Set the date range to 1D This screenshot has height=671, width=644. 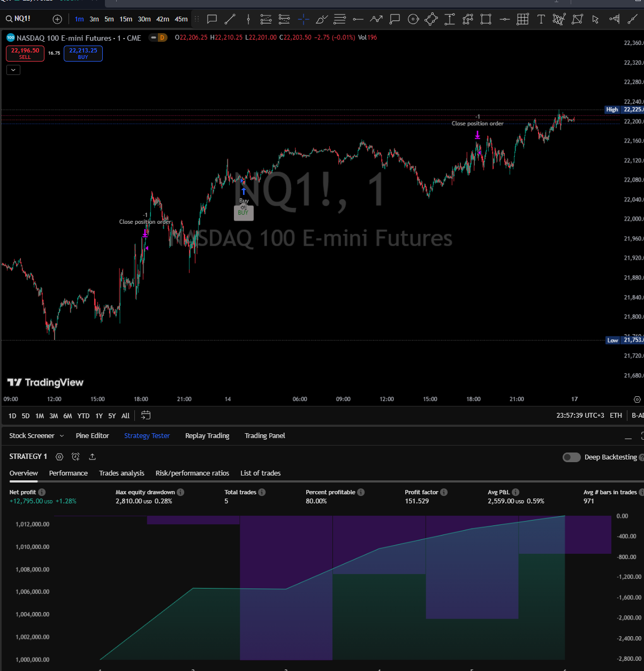tap(12, 416)
